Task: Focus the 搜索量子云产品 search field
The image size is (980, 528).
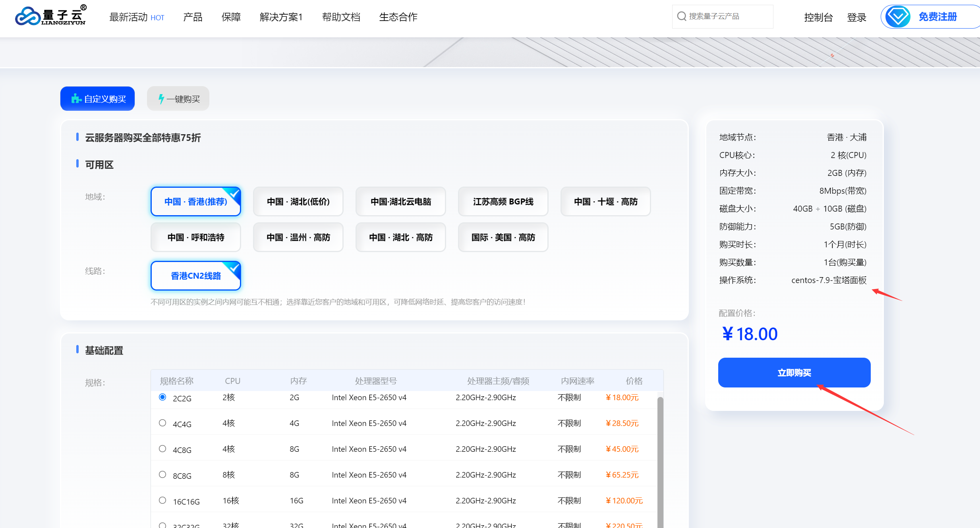Action: click(x=727, y=16)
